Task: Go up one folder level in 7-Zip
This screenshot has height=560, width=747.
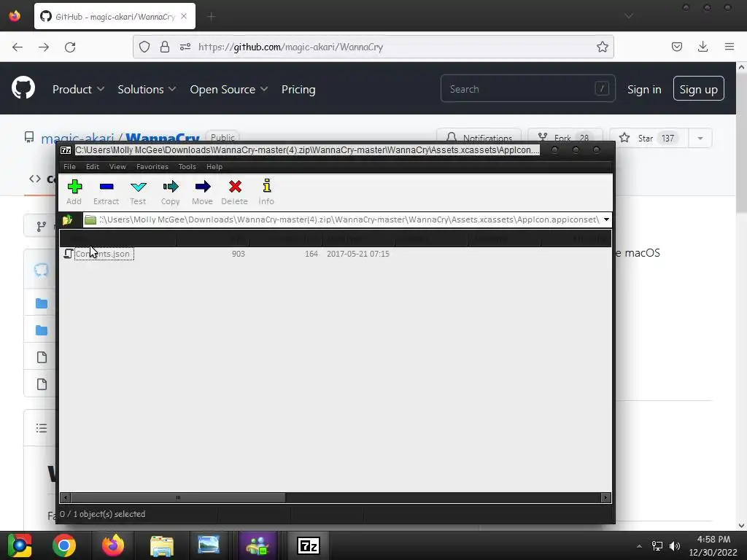Action: click(x=67, y=219)
